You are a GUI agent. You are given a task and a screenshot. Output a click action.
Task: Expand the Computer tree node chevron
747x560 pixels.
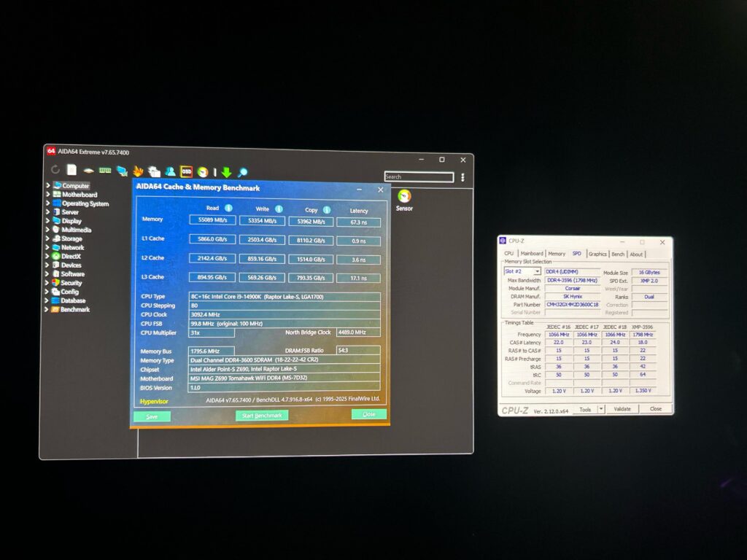48,185
